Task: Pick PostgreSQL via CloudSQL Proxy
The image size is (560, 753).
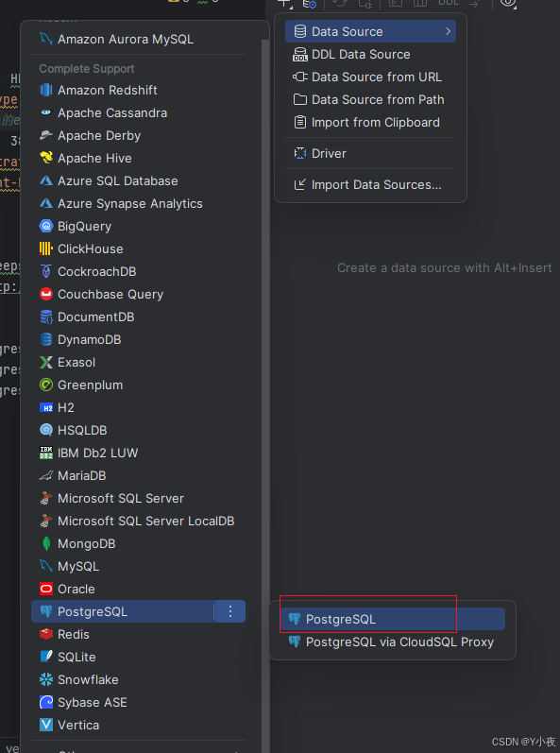Action: (393, 642)
